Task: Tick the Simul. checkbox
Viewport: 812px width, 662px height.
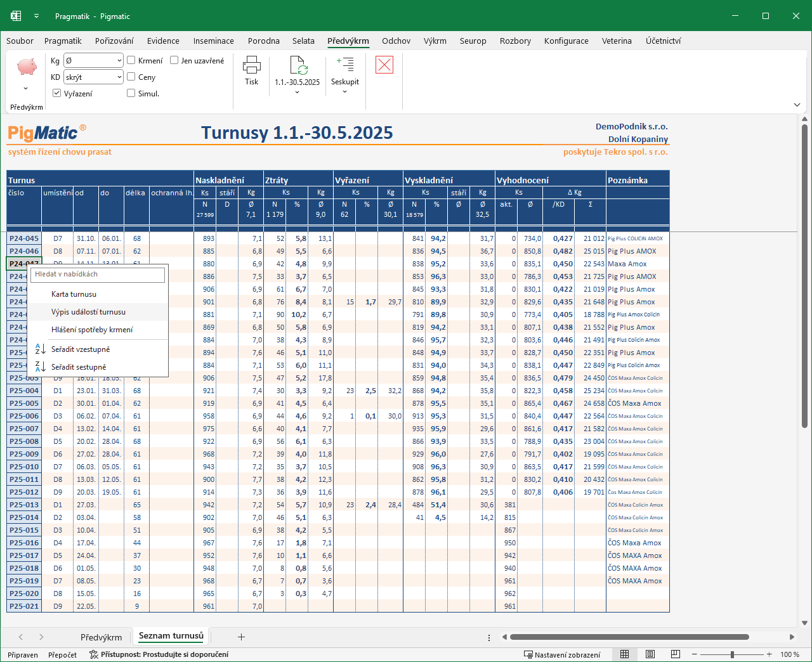Action: [131, 93]
